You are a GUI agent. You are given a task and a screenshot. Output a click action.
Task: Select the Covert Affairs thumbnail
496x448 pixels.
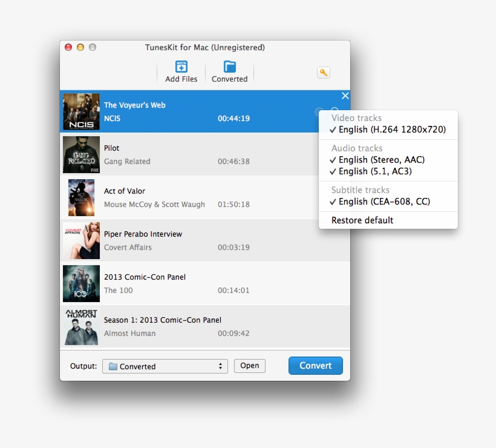coord(81,240)
